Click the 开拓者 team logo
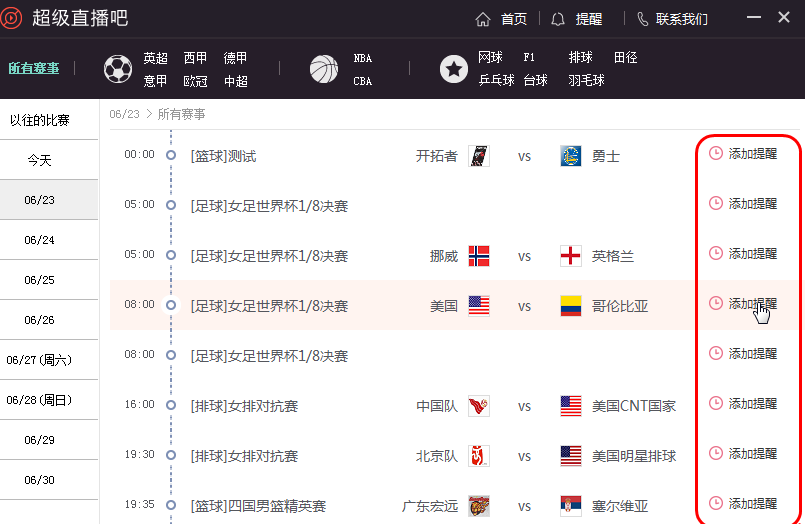The image size is (805, 524). coord(479,156)
